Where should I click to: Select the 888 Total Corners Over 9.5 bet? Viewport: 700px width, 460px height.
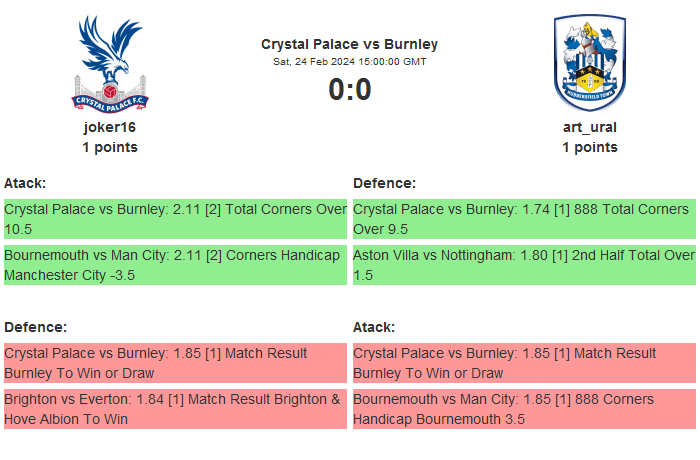(x=524, y=219)
